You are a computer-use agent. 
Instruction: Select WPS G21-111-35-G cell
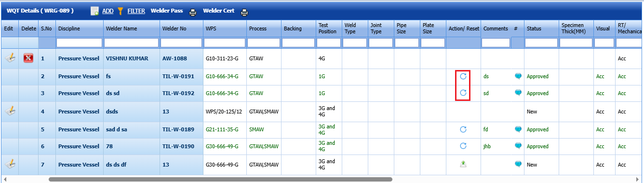click(x=222, y=129)
